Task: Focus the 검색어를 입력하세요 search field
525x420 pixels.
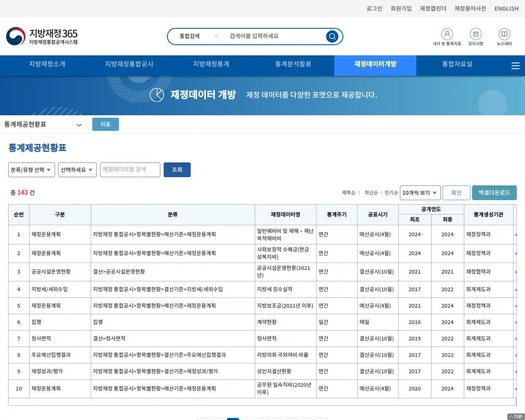Action: pyautogui.click(x=275, y=36)
